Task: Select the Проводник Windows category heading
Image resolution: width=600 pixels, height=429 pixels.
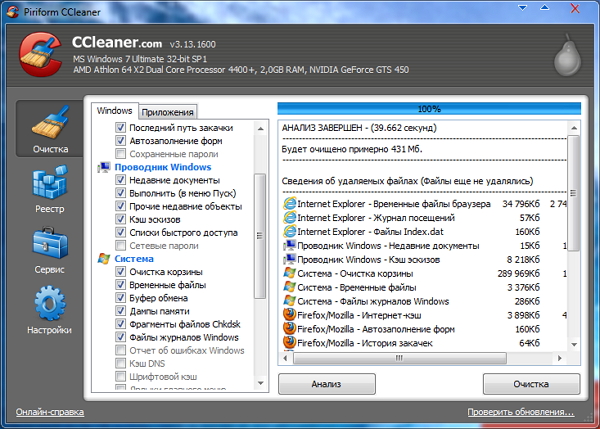Action: [163, 167]
